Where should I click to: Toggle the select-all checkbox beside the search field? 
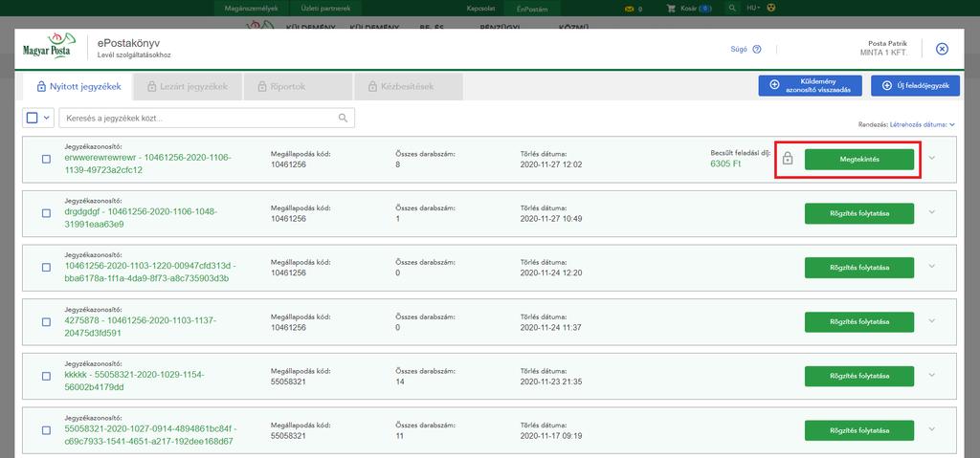(x=33, y=118)
